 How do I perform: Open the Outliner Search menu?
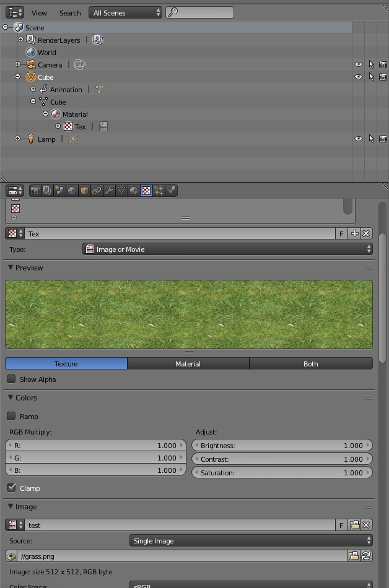point(70,13)
